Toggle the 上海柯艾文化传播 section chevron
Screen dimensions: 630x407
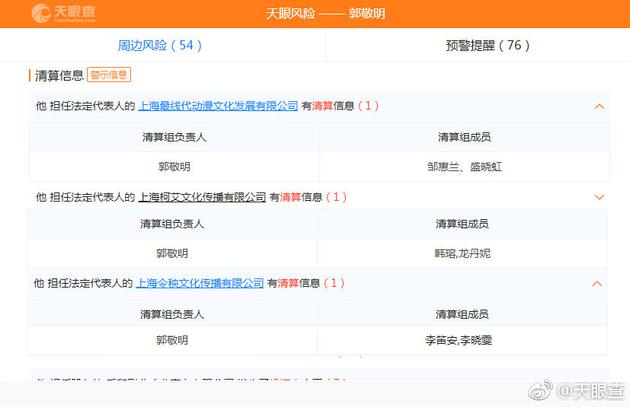pos(599,197)
